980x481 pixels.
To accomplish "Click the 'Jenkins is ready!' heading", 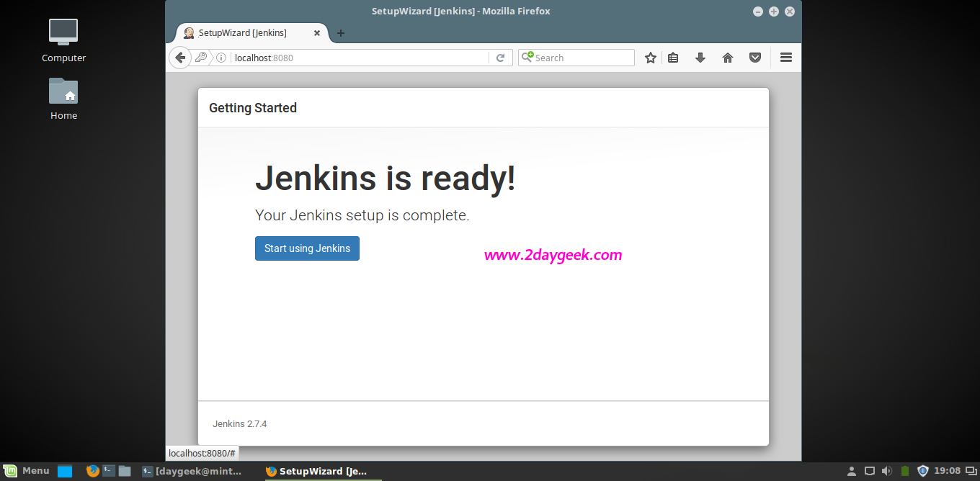I will 386,178.
